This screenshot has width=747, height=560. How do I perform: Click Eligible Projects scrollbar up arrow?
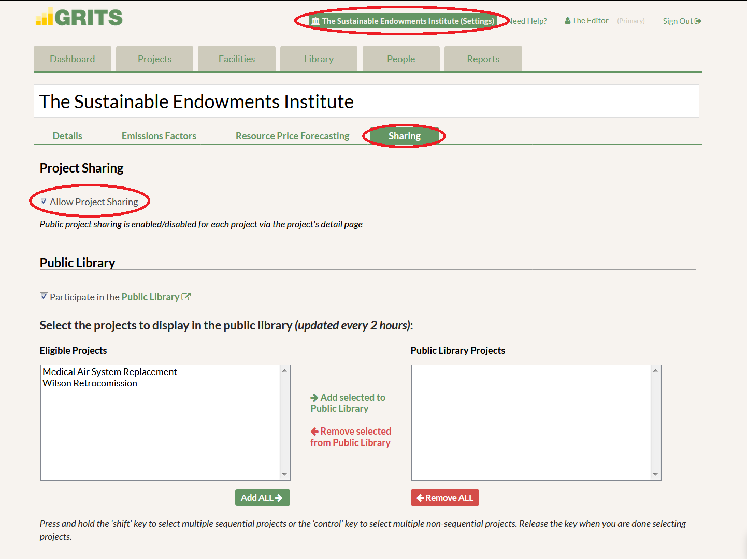coord(284,370)
